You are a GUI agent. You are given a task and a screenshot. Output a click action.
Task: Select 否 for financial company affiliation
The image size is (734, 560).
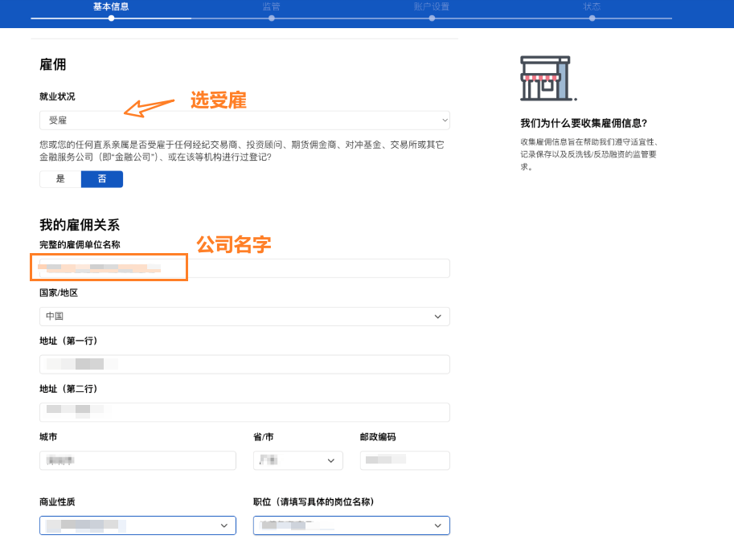pos(102,179)
